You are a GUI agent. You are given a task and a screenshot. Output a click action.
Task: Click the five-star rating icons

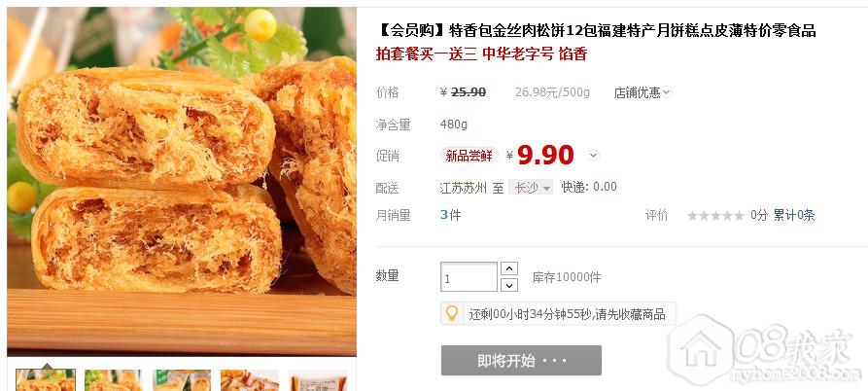tap(715, 215)
